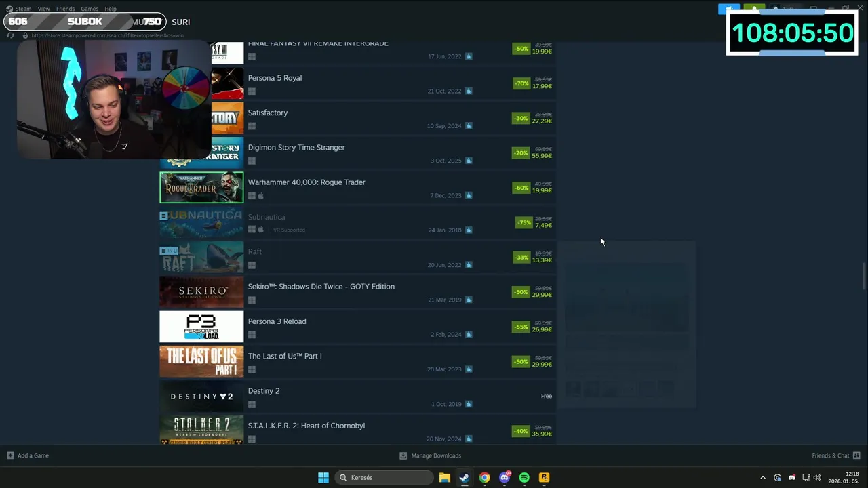Click the Subnautica title text

click(x=267, y=217)
